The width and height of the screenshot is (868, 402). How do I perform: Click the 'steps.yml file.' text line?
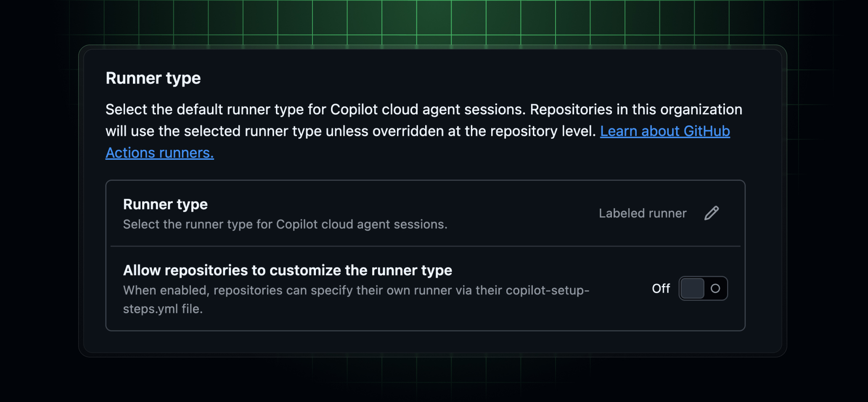[x=163, y=309]
